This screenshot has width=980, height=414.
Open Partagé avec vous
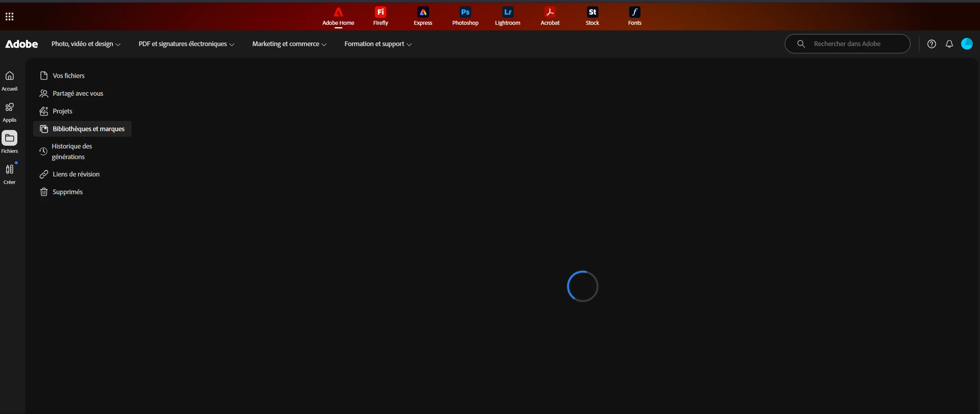tap(82, 93)
